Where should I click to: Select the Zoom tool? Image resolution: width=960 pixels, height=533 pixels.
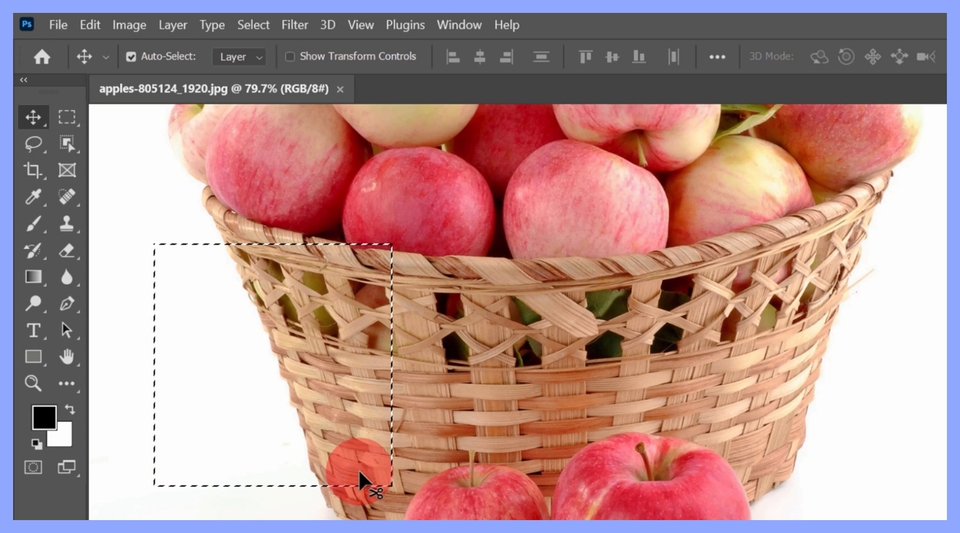click(33, 384)
